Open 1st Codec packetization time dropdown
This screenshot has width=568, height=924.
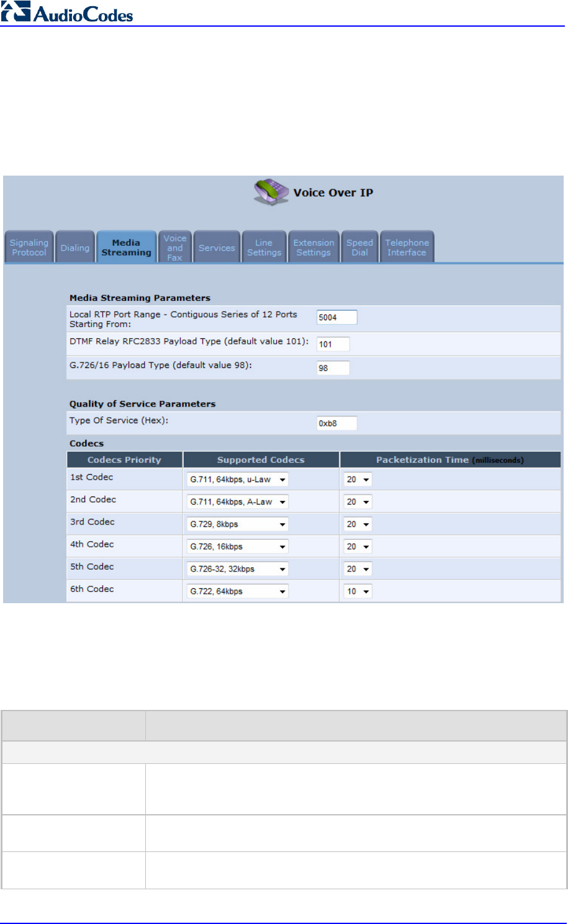tap(358, 480)
